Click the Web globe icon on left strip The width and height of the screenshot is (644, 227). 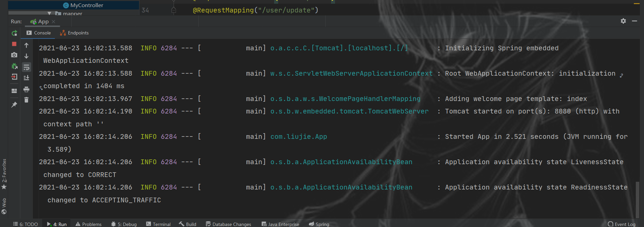(4, 212)
